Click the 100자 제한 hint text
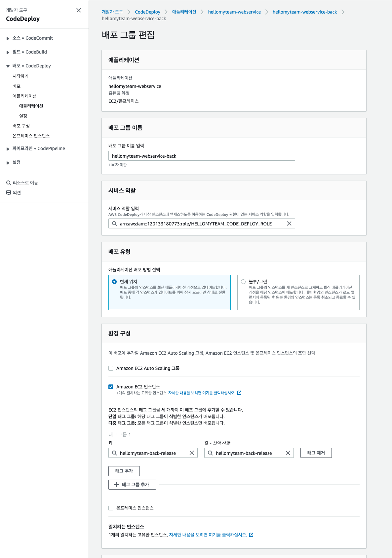The height and width of the screenshot is (558, 392). pyautogui.click(x=117, y=165)
